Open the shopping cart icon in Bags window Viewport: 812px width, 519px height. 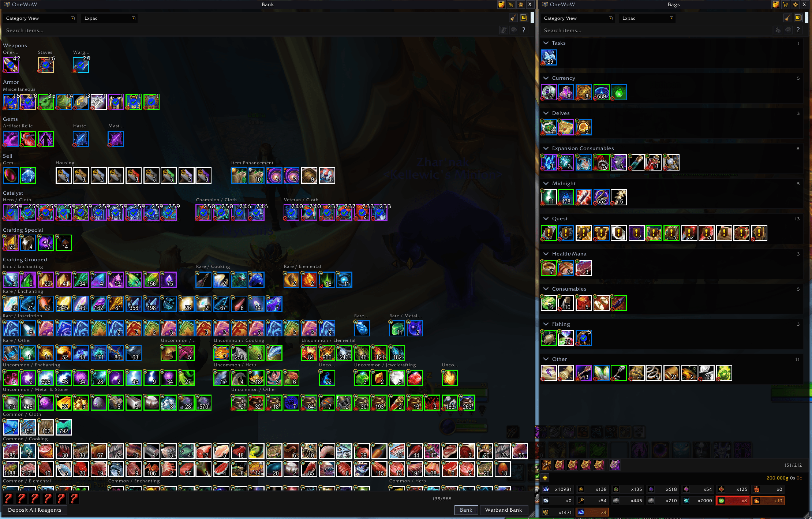[785, 5]
